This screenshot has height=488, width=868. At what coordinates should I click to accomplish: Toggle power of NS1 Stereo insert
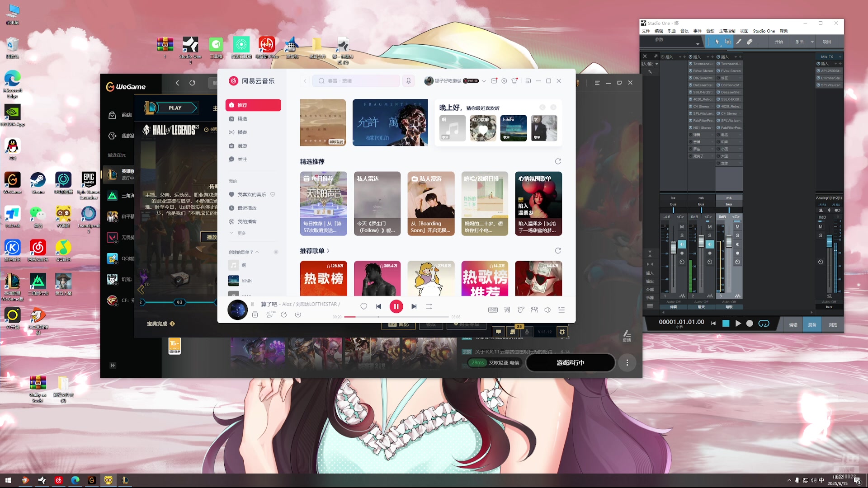[x=690, y=128]
